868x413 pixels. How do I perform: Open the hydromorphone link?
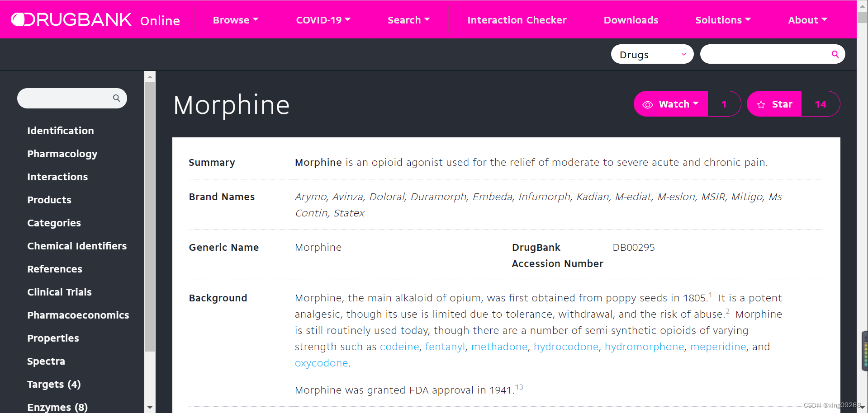click(x=644, y=347)
